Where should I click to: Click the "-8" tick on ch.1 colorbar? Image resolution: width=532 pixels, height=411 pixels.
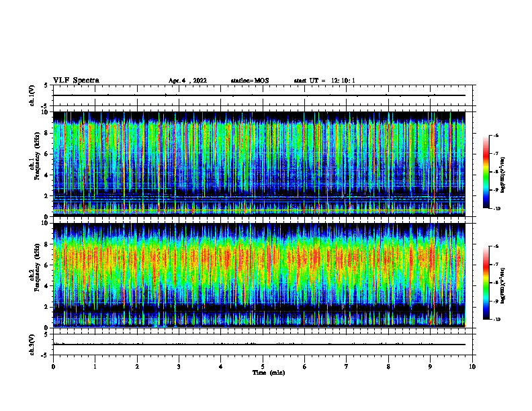[496, 172]
